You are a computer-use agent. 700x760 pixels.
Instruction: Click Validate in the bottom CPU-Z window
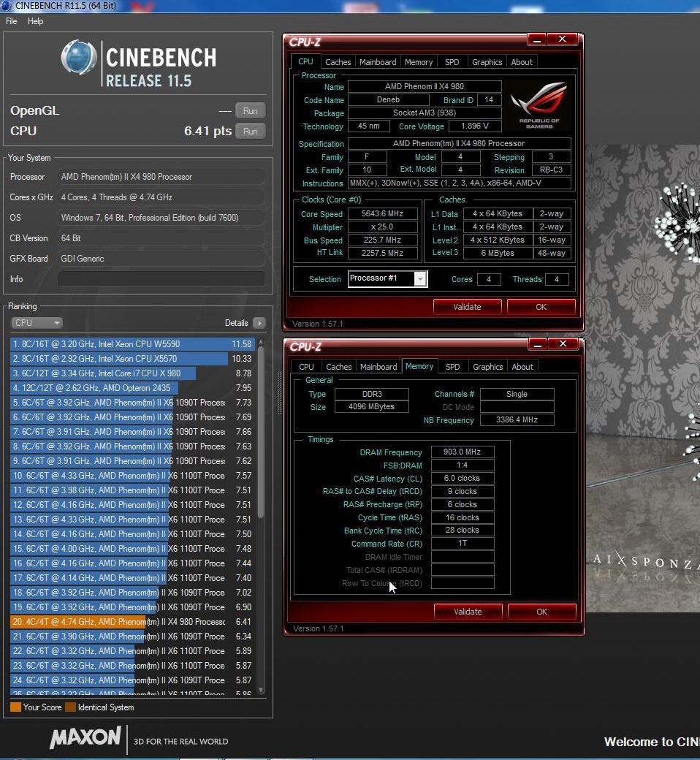[468, 612]
